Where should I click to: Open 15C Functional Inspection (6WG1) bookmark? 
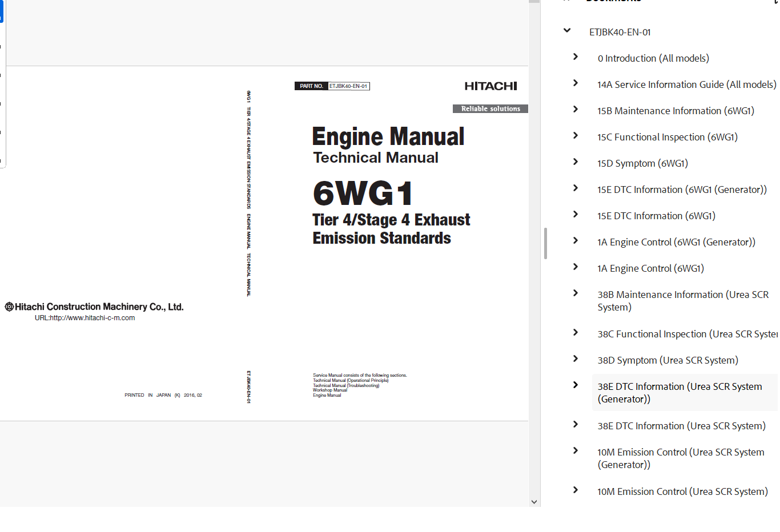click(x=667, y=137)
